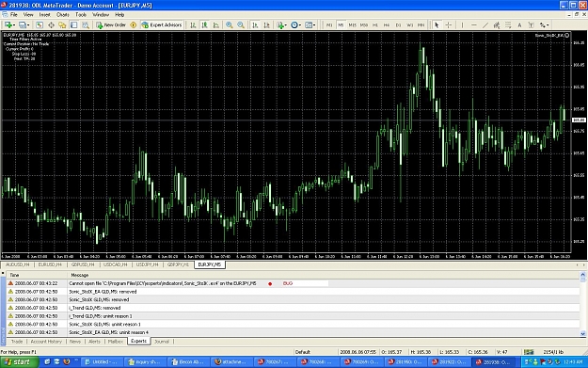
Task: Open the Help menu
Action: point(119,15)
